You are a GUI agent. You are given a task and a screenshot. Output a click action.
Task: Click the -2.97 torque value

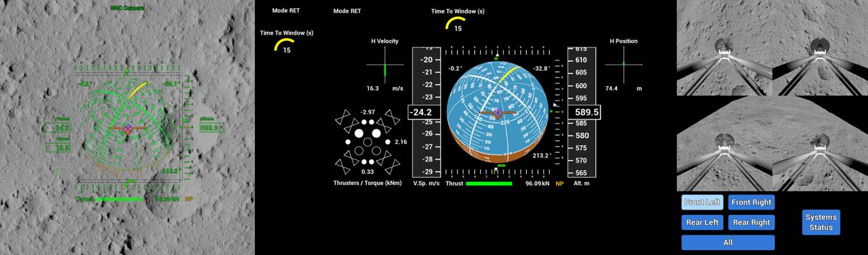point(368,111)
